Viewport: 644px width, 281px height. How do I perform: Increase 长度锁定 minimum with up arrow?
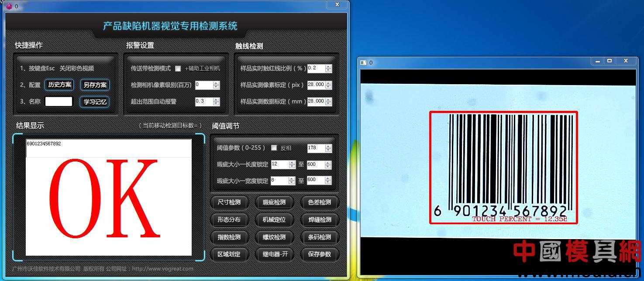point(292,162)
